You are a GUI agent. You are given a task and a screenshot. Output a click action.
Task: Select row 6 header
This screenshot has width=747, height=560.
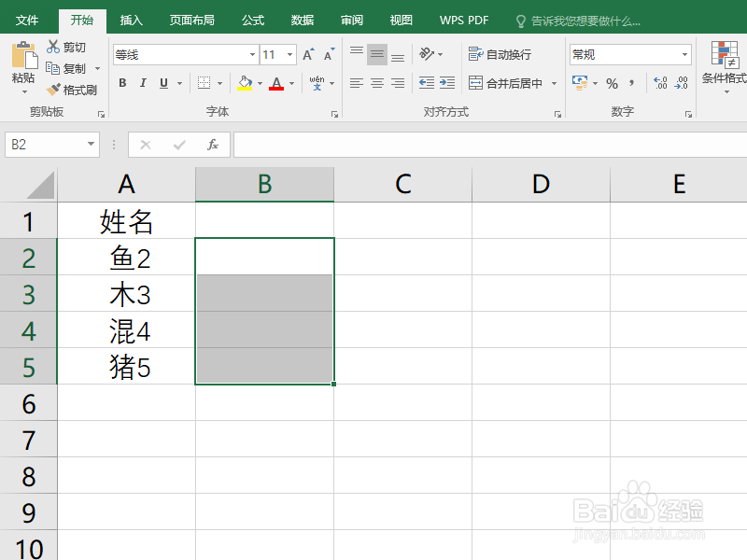[29, 403]
